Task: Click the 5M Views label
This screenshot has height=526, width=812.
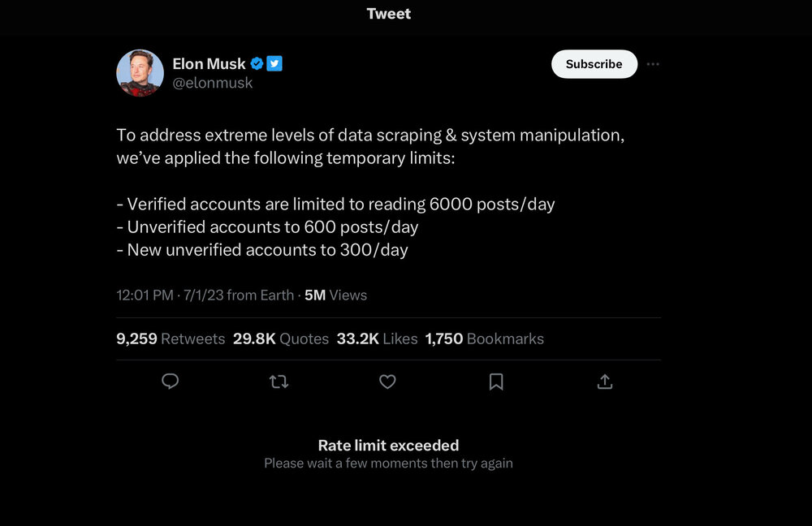Action: tap(335, 295)
